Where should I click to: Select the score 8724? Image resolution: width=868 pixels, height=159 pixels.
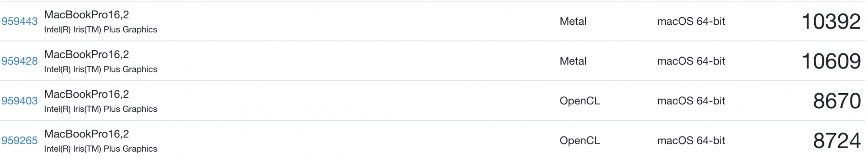837,141
